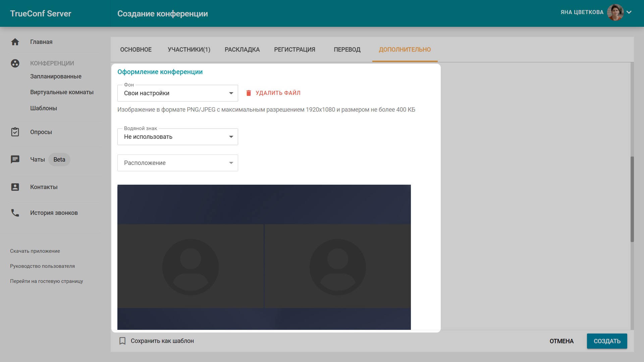
Task: Open the Расположение dropdown
Action: 178,163
